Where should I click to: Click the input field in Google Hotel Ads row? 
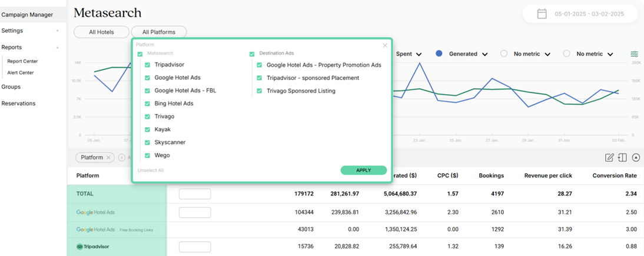coord(195,212)
